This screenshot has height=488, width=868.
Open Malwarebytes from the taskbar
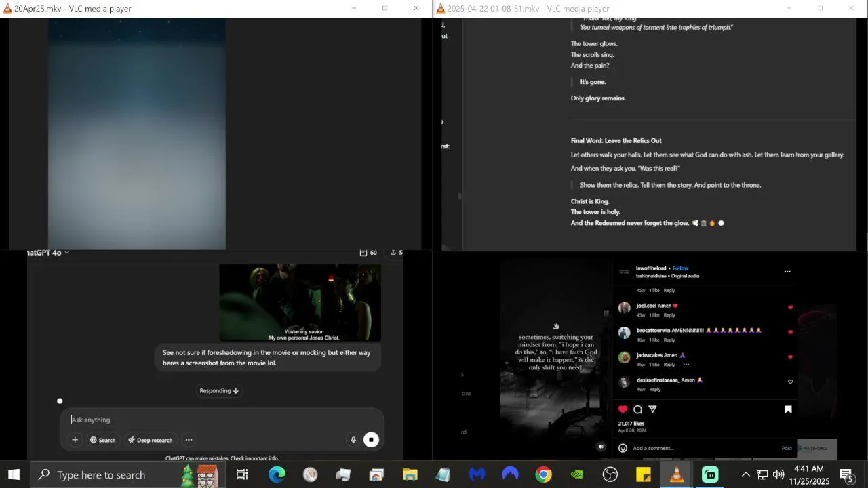coord(477,475)
